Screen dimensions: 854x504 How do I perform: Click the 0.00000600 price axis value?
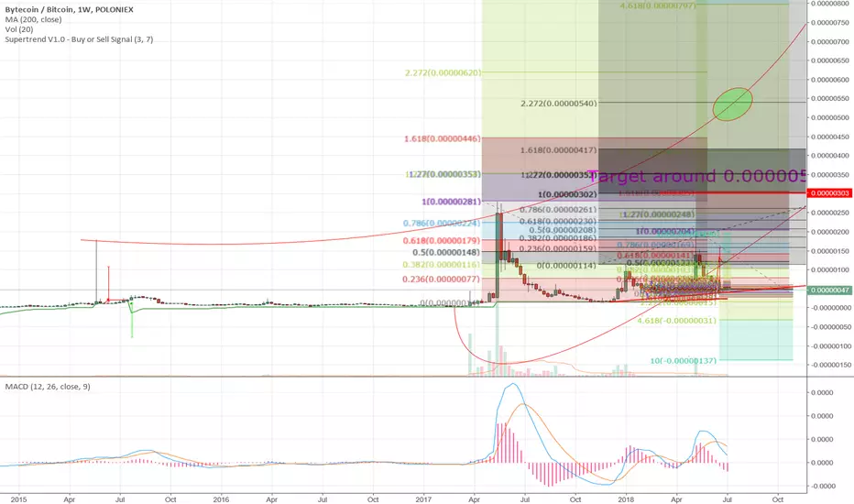(x=830, y=80)
